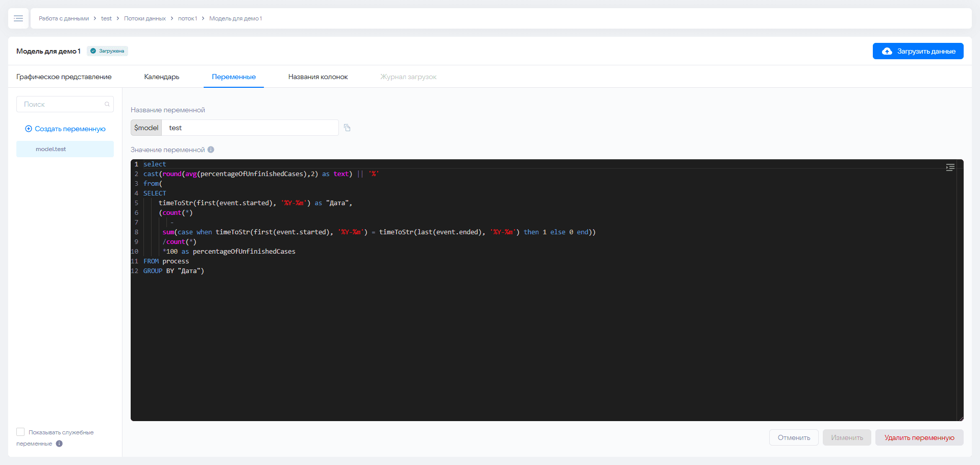The image size is (980, 465).
Task: Enable 'Показывать служебные переменные' checkbox
Action: coord(20,432)
